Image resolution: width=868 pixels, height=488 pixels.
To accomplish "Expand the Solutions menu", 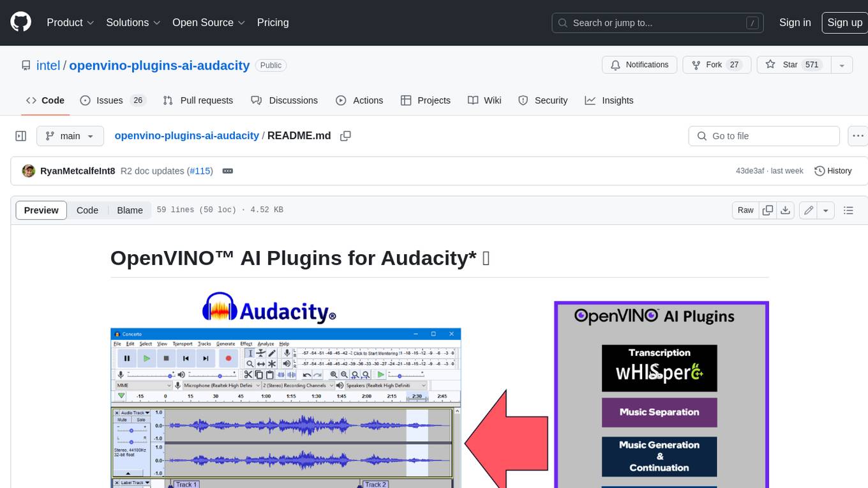I will coord(133,22).
